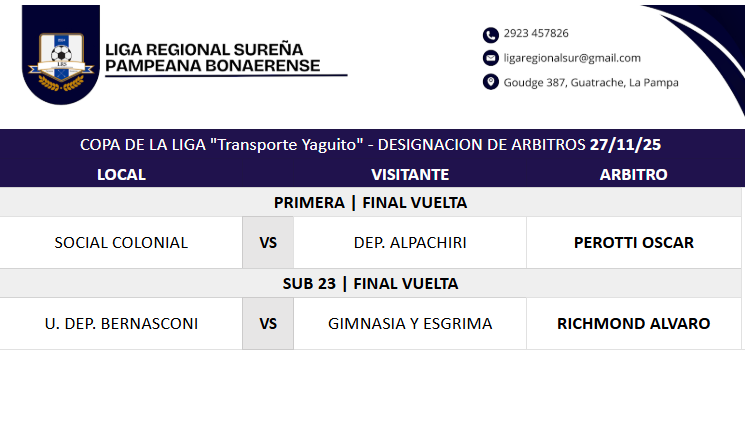
Task: Select the VISITANTE column header
Action: click(410, 174)
